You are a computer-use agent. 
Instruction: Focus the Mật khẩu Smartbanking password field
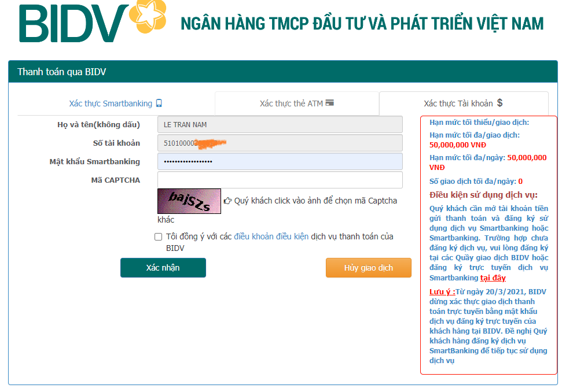click(280, 161)
